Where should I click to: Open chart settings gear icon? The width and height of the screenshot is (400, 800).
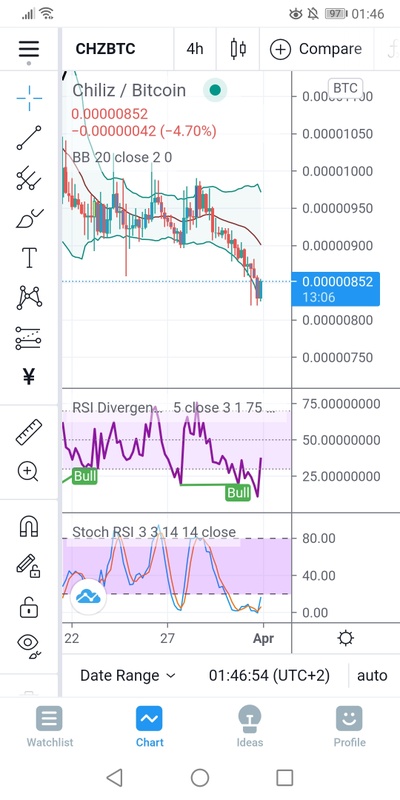pyautogui.click(x=346, y=638)
